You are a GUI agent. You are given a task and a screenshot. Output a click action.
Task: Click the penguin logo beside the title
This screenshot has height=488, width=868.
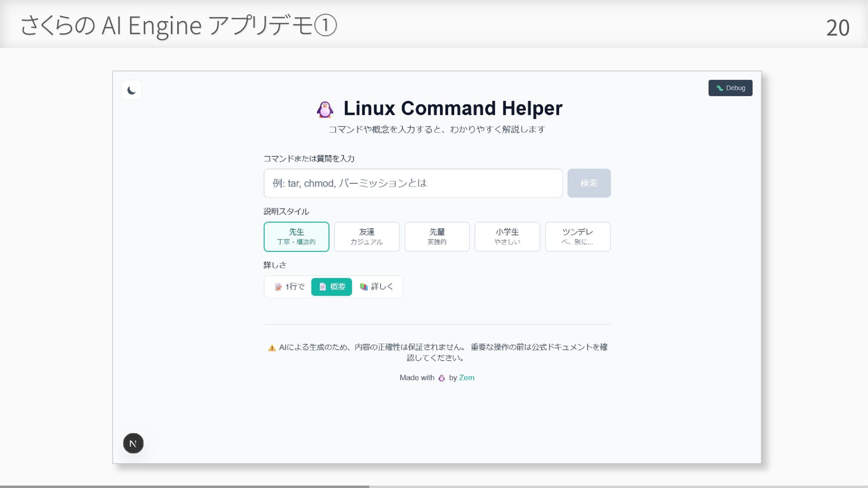point(325,109)
